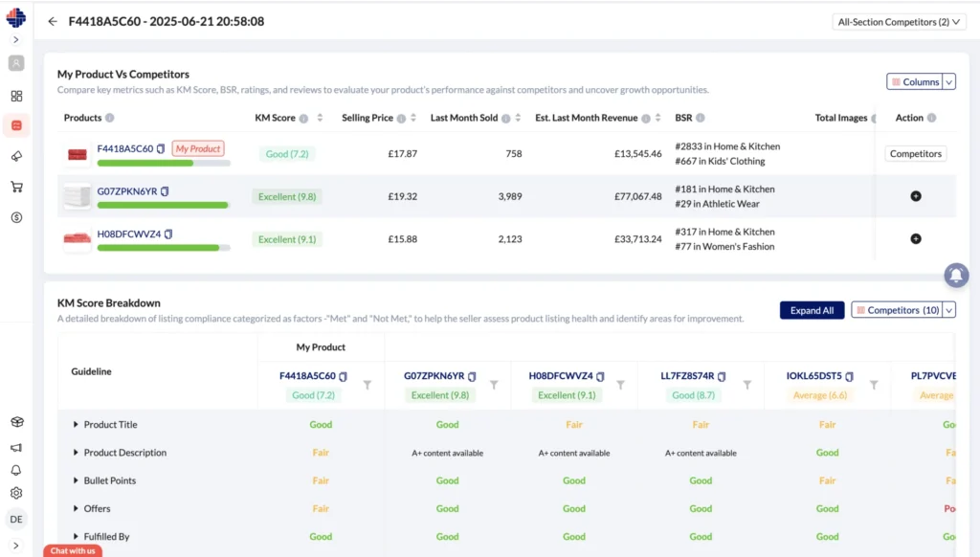This screenshot has height=557, width=980.
Task: Copy ASIN LL7FZ8S74R in breakdown header
Action: (x=722, y=376)
